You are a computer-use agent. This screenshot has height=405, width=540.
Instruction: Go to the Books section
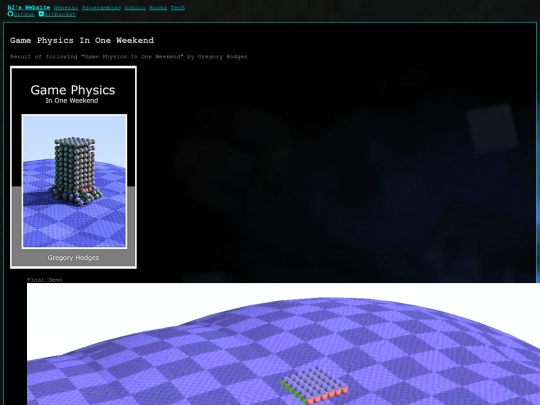pos(158,8)
